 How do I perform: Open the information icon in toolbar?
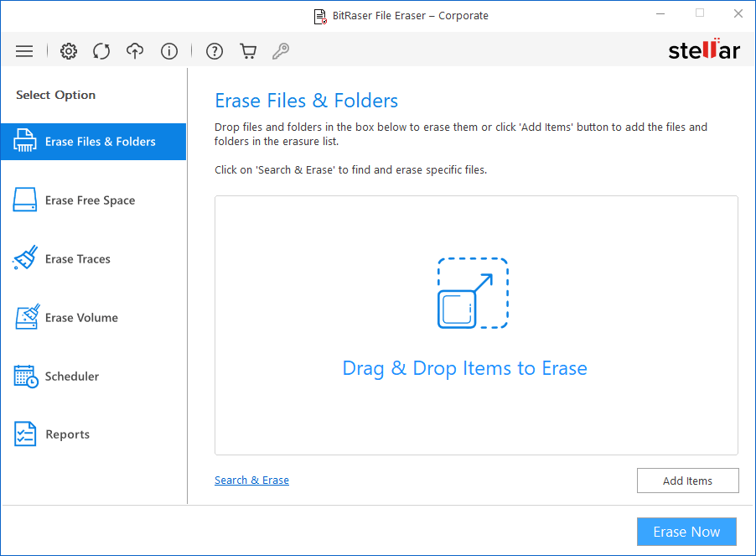pos(168,51)
